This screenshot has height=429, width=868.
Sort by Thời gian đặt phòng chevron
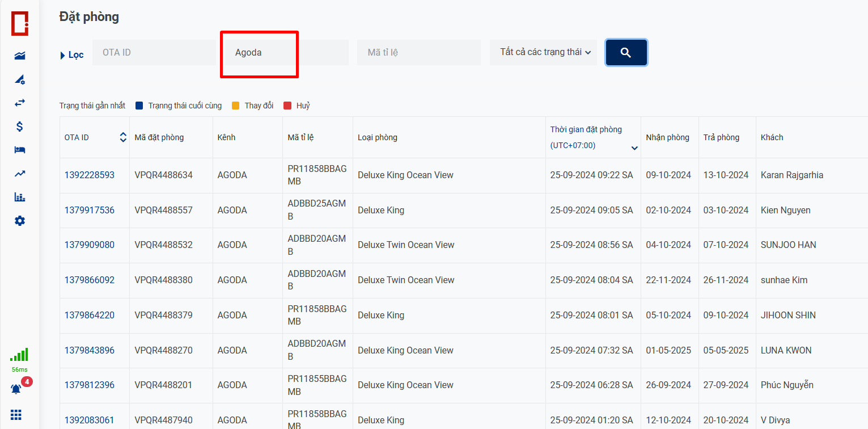634,148
